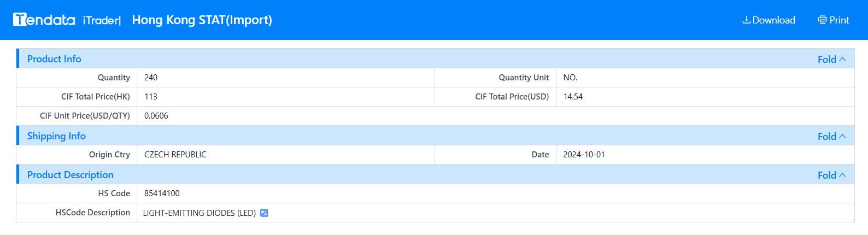Screen dimensions: 868x235
Task: Select the unit price value 0.0606
Action: click(156, 116)
